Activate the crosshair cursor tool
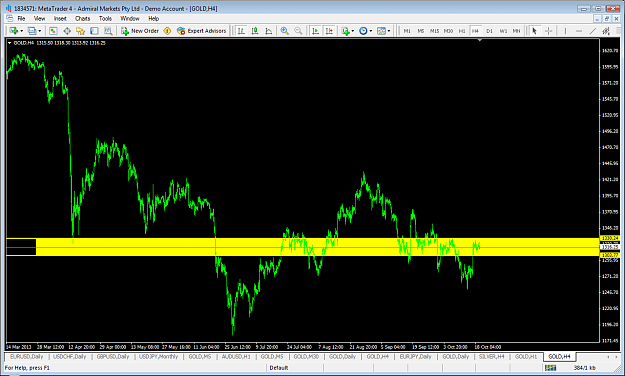Viewport: 625px width, 376px height. coord(548,31)
